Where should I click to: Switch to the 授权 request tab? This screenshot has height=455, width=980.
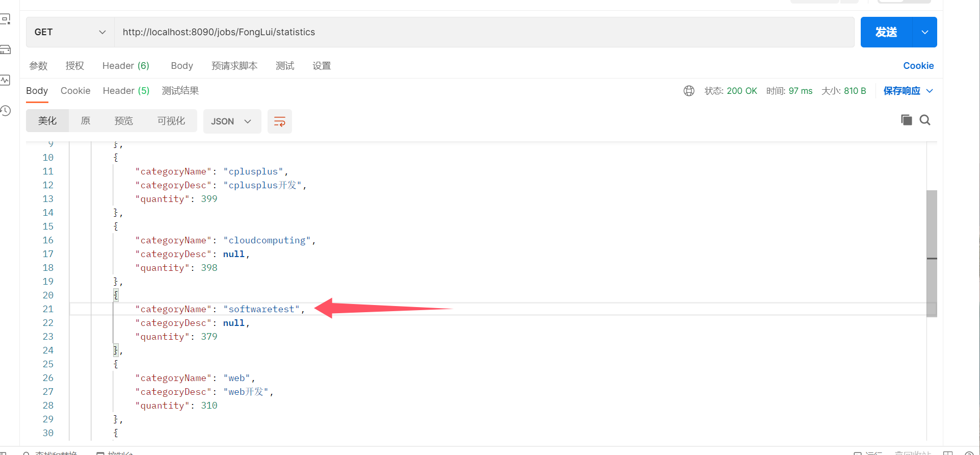point(75,66)
